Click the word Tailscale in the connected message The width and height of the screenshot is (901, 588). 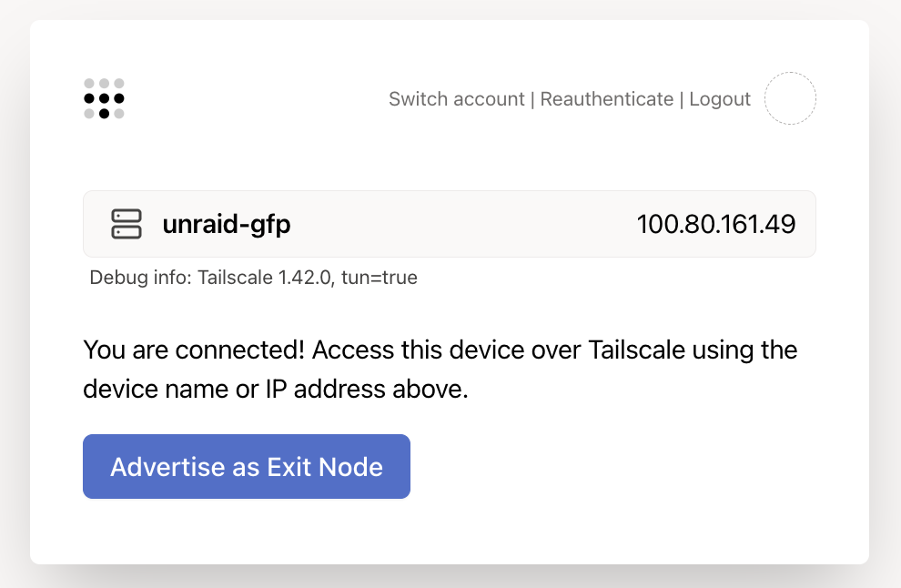(637, 350)
